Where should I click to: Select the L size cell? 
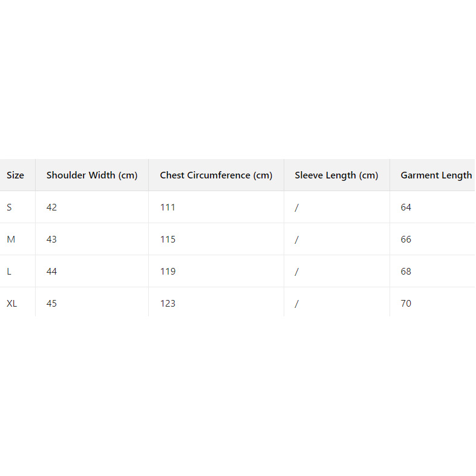tap(9, 272)
